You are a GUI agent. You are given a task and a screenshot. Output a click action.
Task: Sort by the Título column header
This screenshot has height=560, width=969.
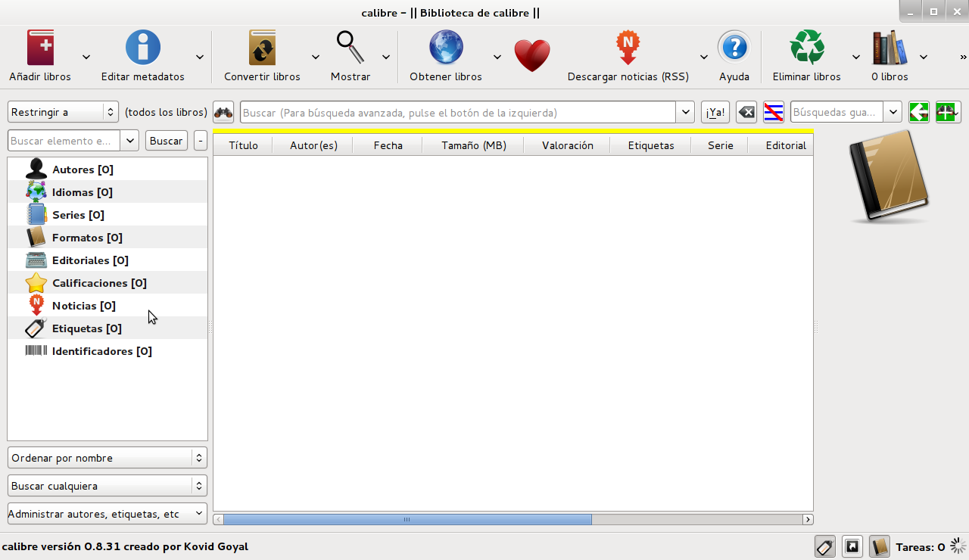click(x=243, y=145)
